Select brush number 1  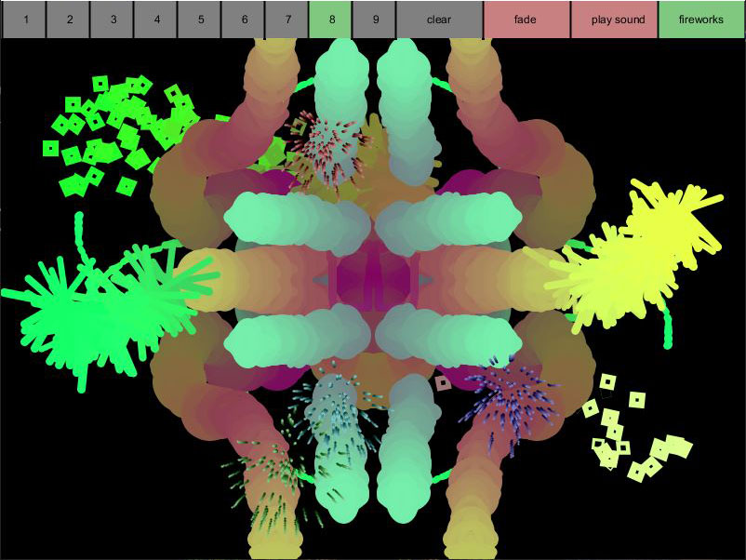coord(25,20)
